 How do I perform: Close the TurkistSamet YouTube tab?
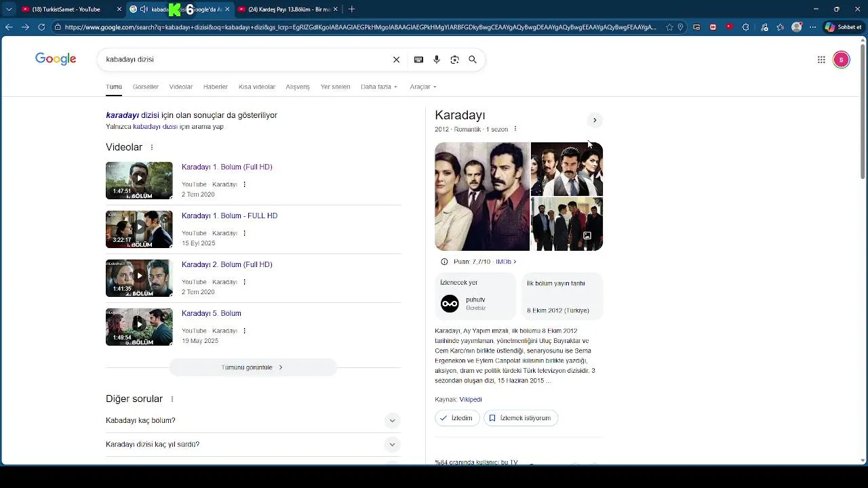pyautogui.click(x=119, y=9)
